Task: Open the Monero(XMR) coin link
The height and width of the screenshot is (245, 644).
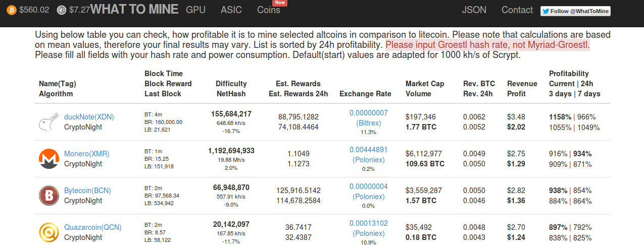Action: 87,154
